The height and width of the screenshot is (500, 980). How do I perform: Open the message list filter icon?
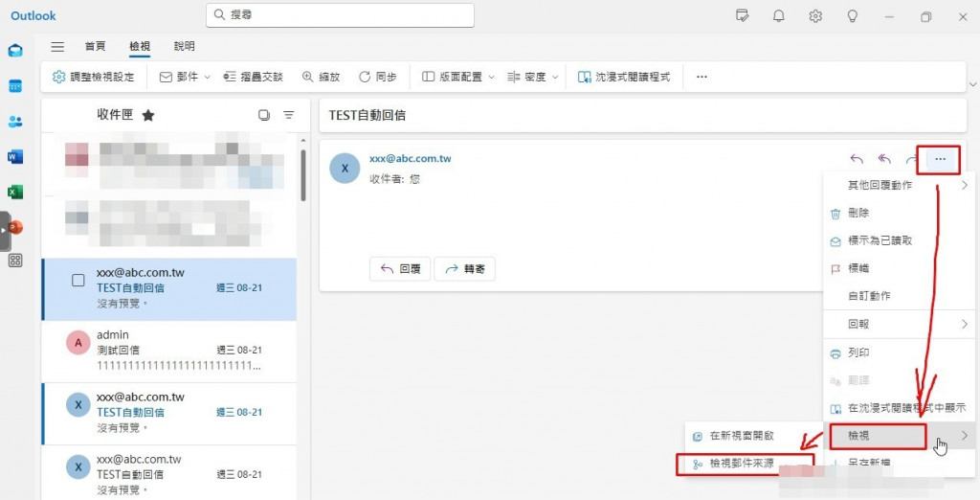(x=289, y=115)
